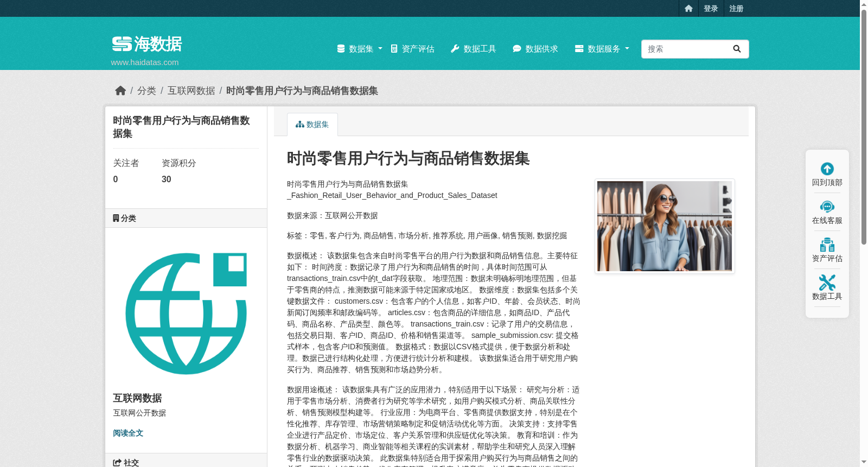The width and height of the screenshot is (868, 467).
Task: Open the 登录 login link
Action: click(x=711, y=8)
